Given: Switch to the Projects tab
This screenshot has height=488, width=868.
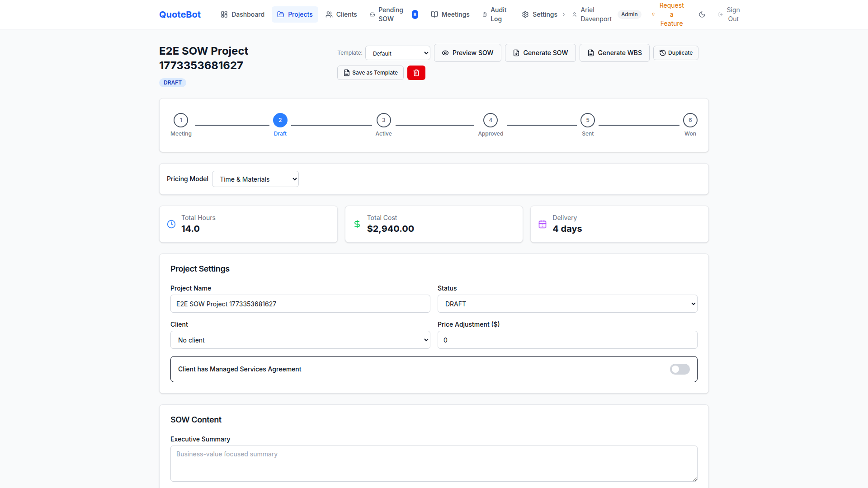Looking at the screenshot, I should pos(295,14).
